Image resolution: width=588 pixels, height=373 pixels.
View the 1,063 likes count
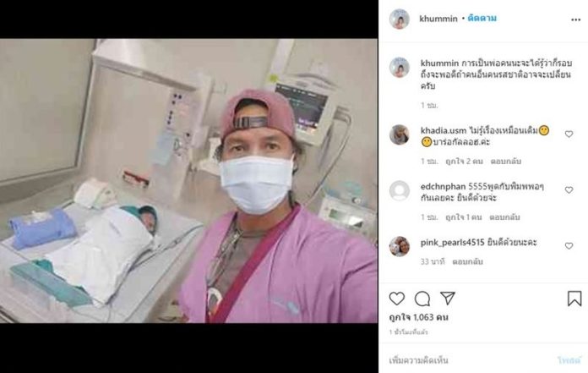coord(418,317)
